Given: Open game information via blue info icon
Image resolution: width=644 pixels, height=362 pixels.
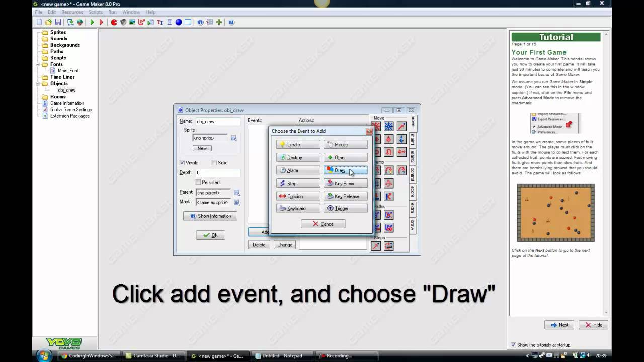Looking at the screenshot, I should point(200,22).
